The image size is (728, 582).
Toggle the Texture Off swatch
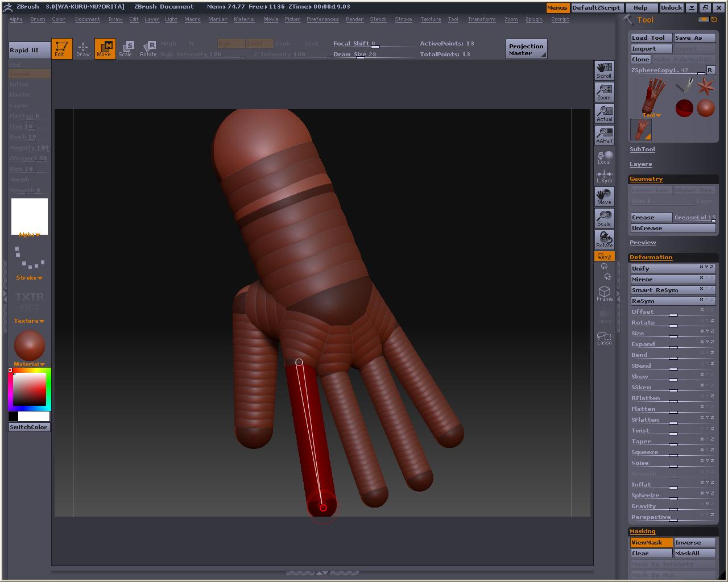coord(30,302)
